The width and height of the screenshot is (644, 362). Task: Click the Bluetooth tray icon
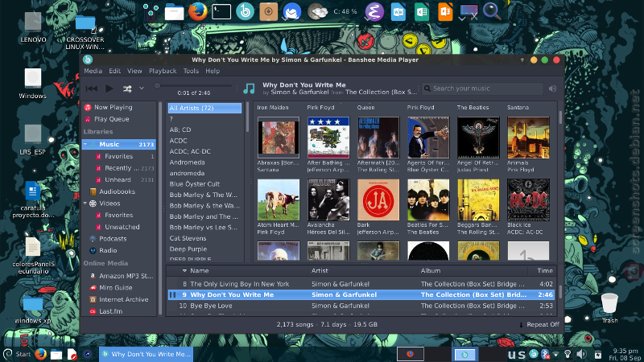(545, 354)
